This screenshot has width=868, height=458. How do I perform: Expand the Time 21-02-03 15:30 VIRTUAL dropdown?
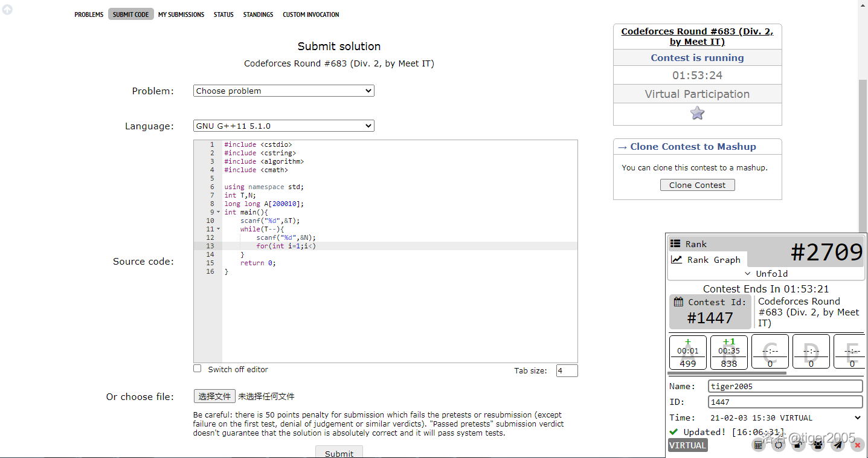(x=785, y=418)
